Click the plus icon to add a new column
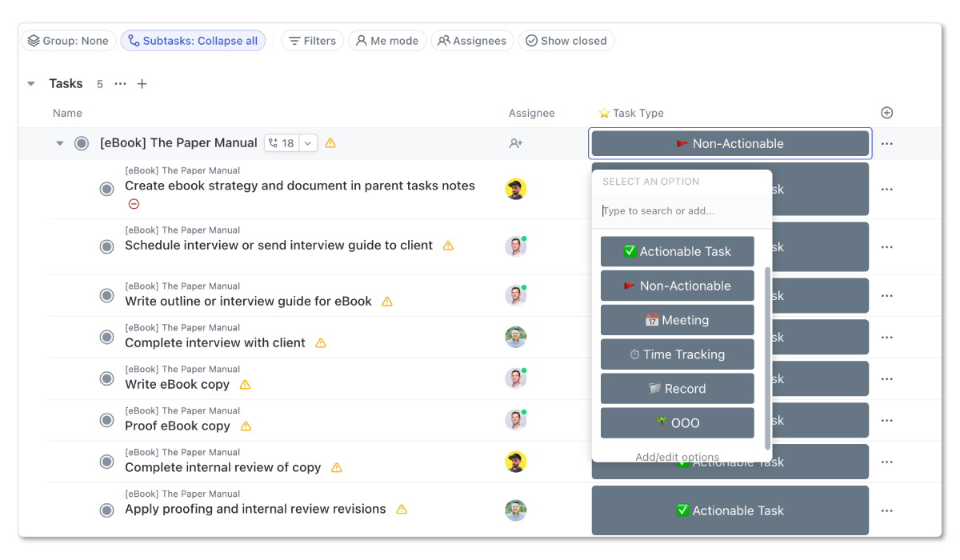Viewport: 960px width, 560px height. [x=886, y=113]
